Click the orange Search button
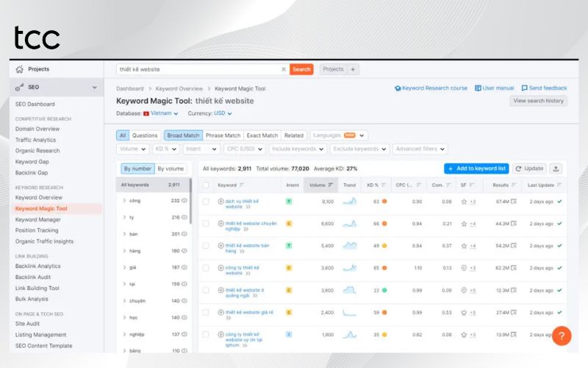The width and height of the screenshot is (588, 368). click(x=301, y=69)
